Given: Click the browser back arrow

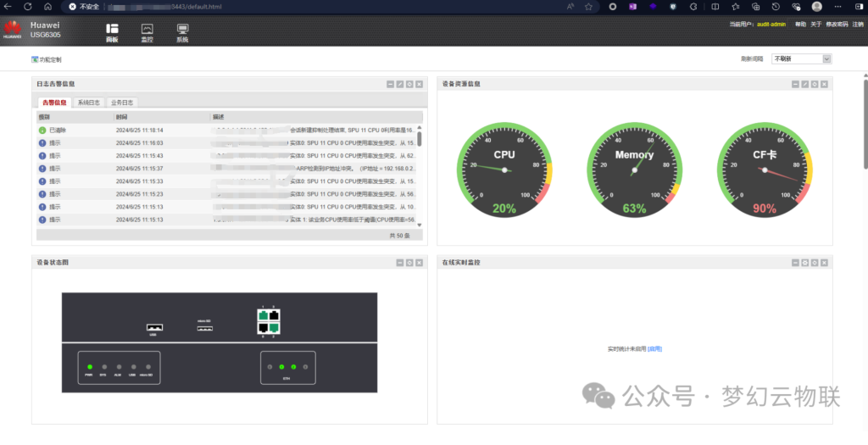Looking at the screenshot, I should point(8,7).
